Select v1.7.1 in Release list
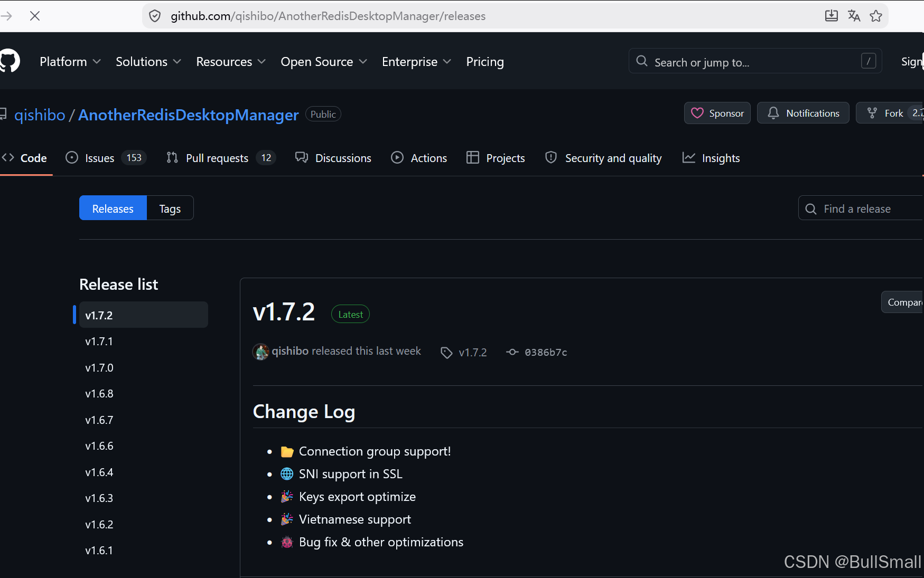This screenshot has width=924, height=578. [144, 342]
